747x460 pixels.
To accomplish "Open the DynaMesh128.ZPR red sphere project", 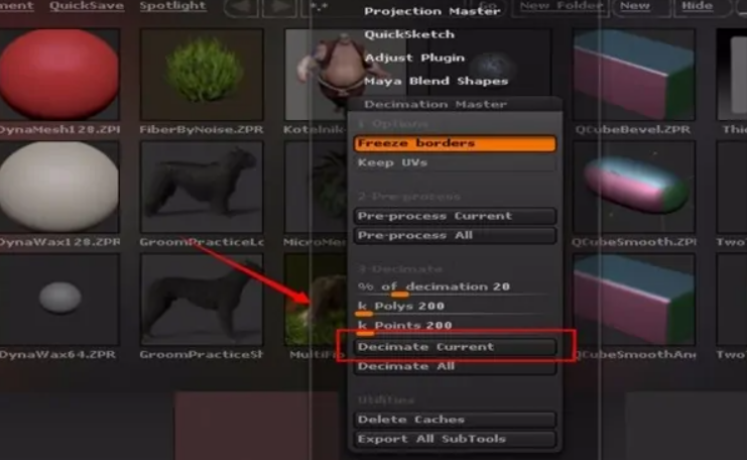I will [x=59, y=74].
